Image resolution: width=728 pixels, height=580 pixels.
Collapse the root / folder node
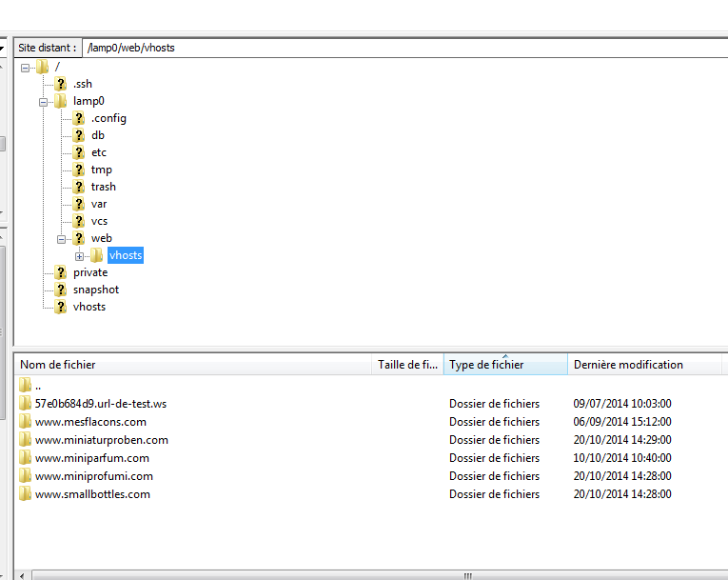[x=25, y=68]
